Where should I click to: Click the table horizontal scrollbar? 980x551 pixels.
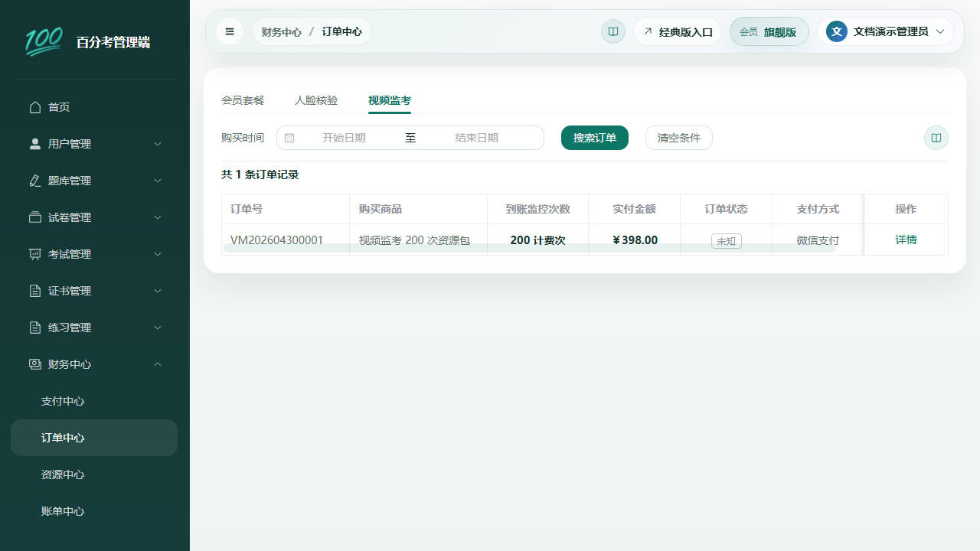pyautogui.click(x=528, y=248)
